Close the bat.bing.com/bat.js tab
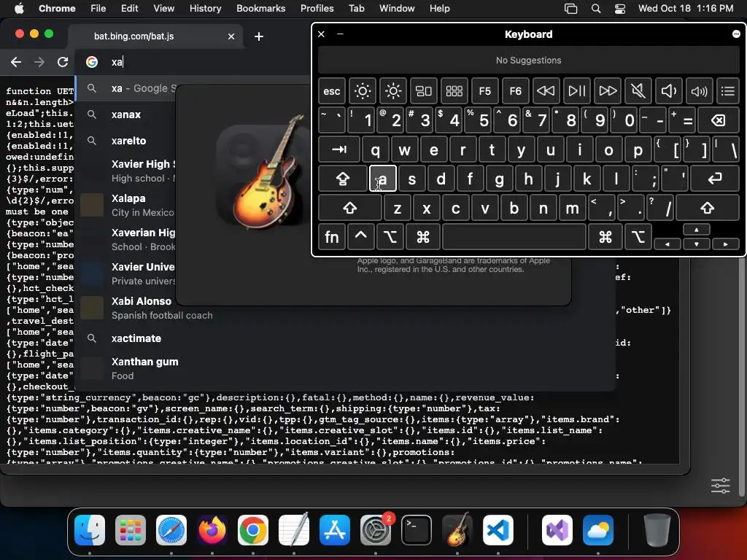 click(x=231, y=36)
